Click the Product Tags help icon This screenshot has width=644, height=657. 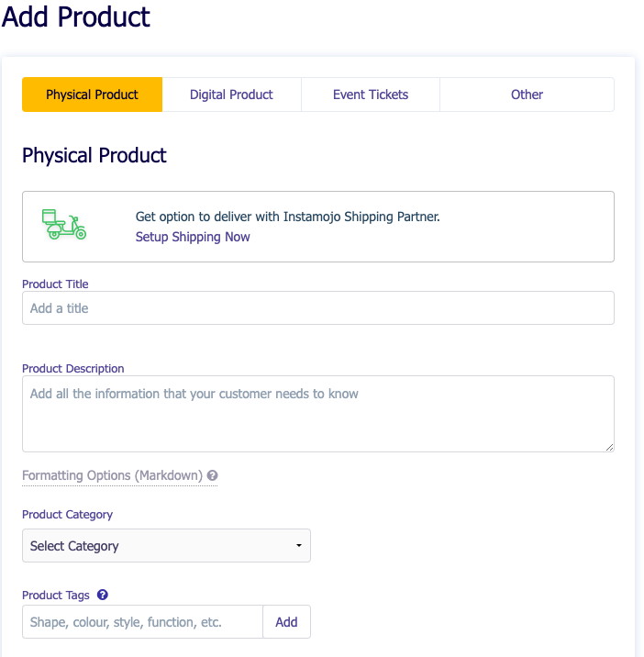103,595
